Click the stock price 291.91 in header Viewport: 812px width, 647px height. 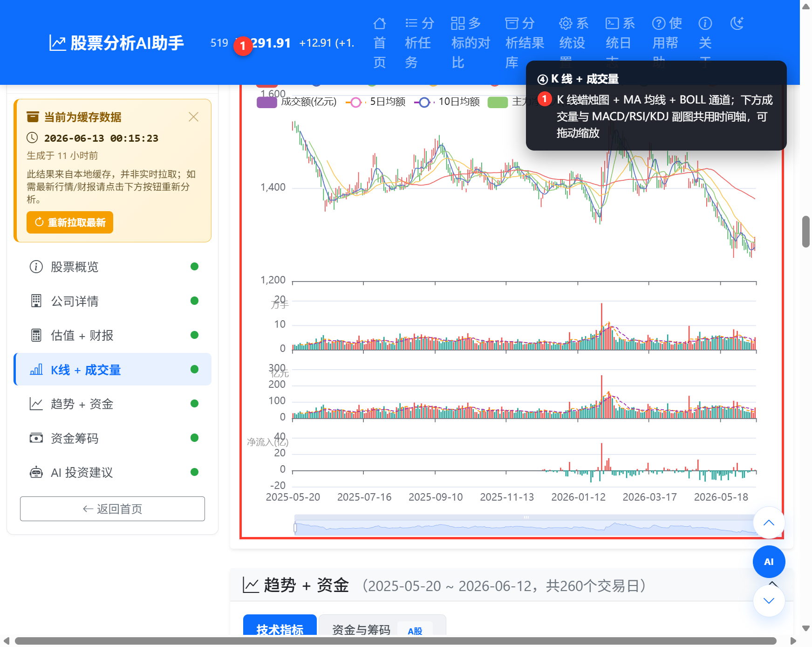pos(271,43)
